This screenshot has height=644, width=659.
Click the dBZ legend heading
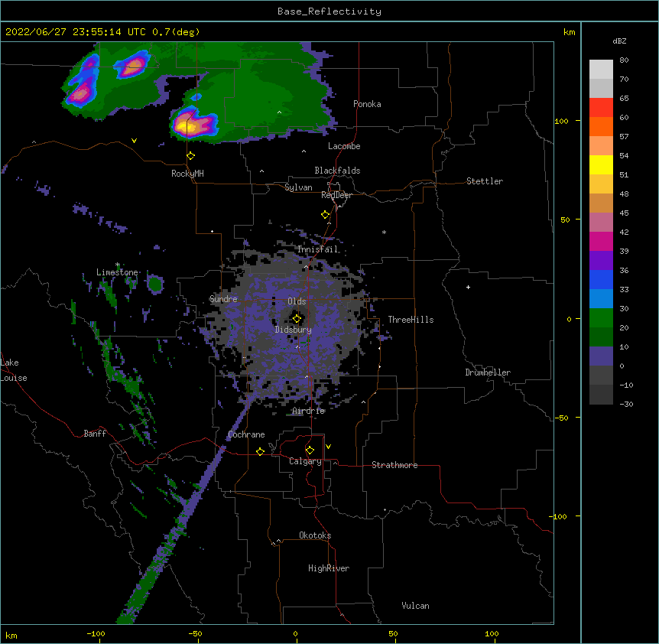619,41
